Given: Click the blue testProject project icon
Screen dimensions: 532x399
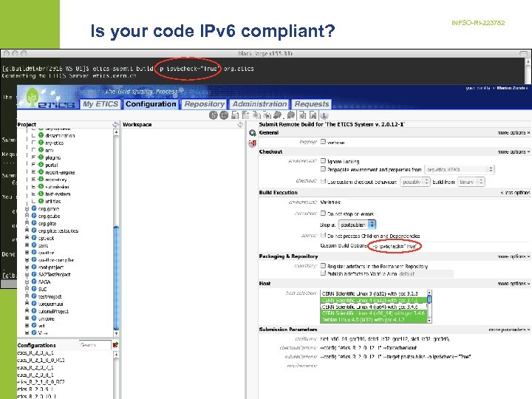Looking at the screenshot, I should coord(34,296).
